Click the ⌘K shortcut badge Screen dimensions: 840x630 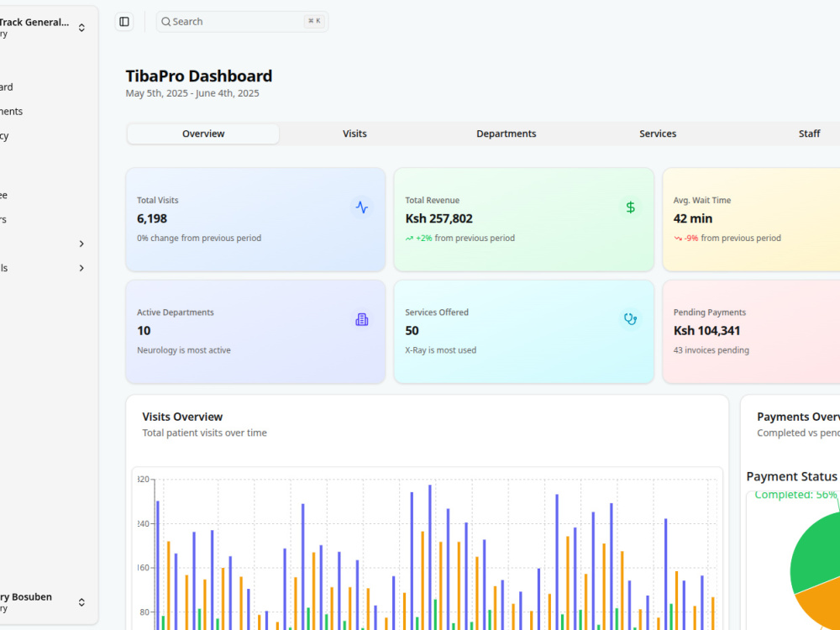tap(314, 22)
